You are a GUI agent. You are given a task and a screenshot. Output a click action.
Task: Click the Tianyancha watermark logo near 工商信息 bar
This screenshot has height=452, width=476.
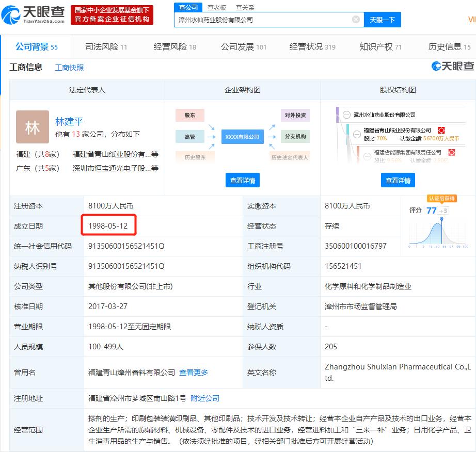(453, 67)
